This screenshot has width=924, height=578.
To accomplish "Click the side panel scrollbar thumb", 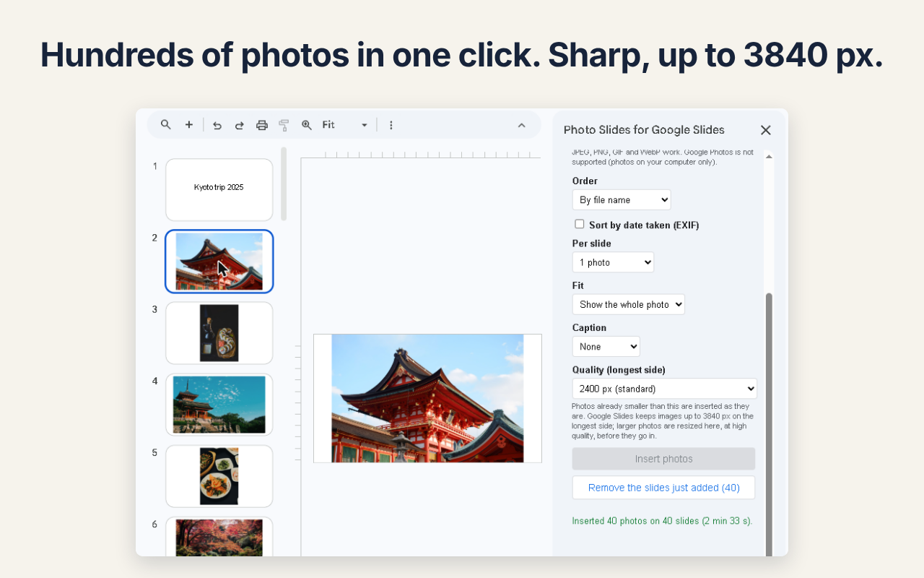I will [x=769, y=424].
